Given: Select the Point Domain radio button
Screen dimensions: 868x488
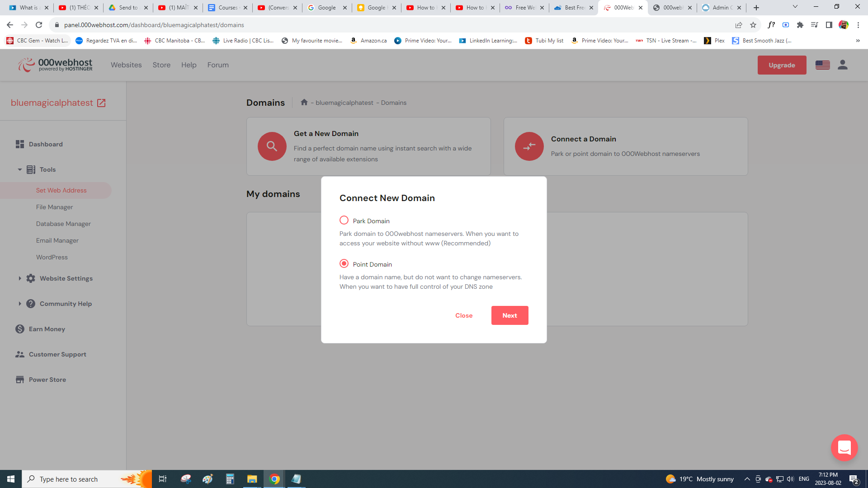Looking at the screenshot, I should tap(344, 264).
